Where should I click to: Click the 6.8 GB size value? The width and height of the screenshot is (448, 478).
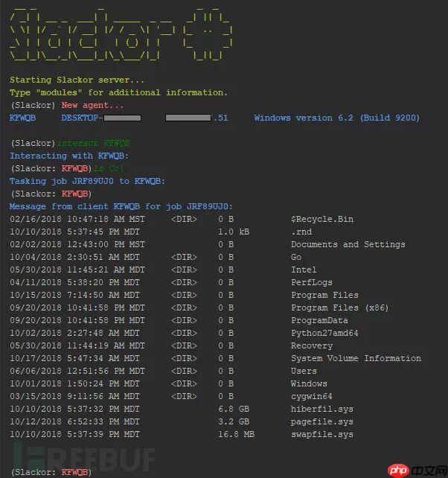click(x=234, y=409)
